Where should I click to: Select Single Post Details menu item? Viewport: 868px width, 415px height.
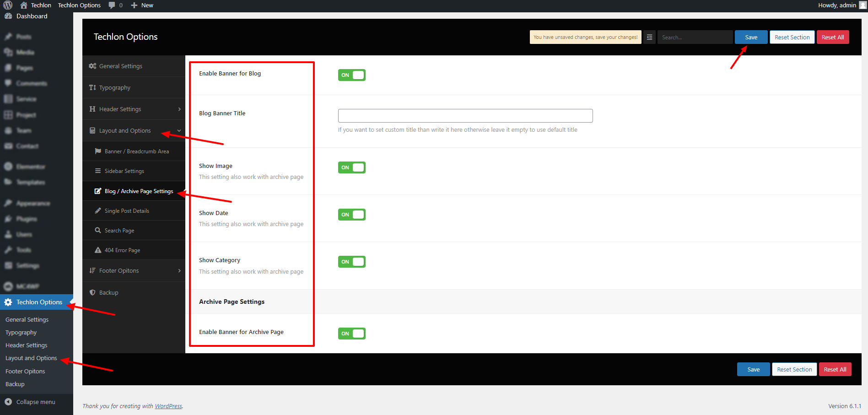coord(127,210)
